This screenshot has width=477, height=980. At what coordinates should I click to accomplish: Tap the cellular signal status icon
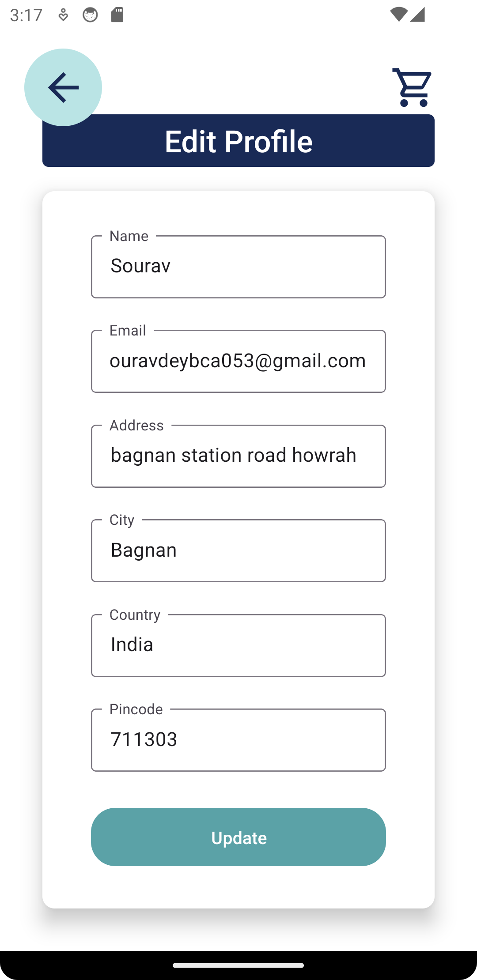417,15
